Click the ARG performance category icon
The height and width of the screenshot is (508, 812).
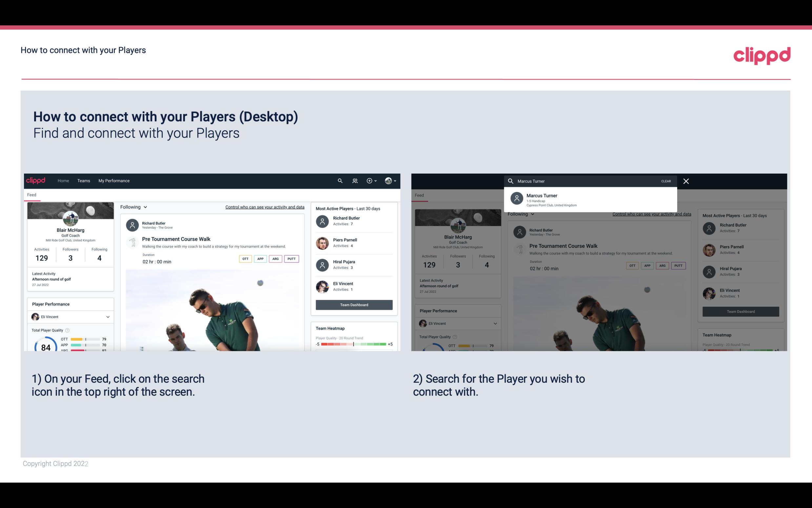point(275,259)
